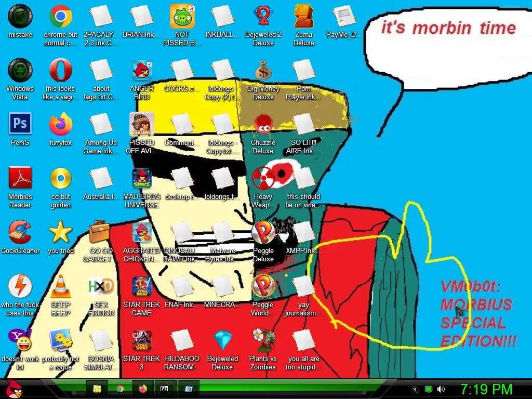Open Bejeweled 2 Deluxe desktop icon
This screenshot has width=532, height=399.
(x=263, y=16)
